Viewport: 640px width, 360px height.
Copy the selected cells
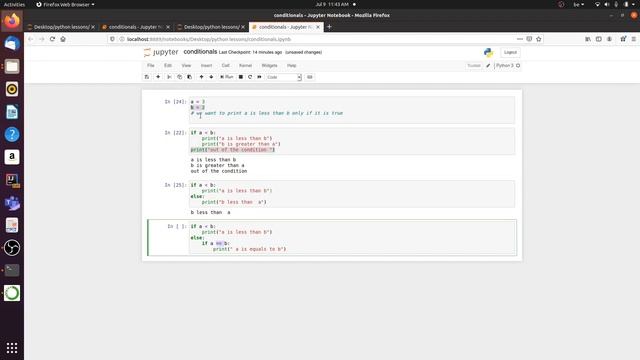point(179,77)
